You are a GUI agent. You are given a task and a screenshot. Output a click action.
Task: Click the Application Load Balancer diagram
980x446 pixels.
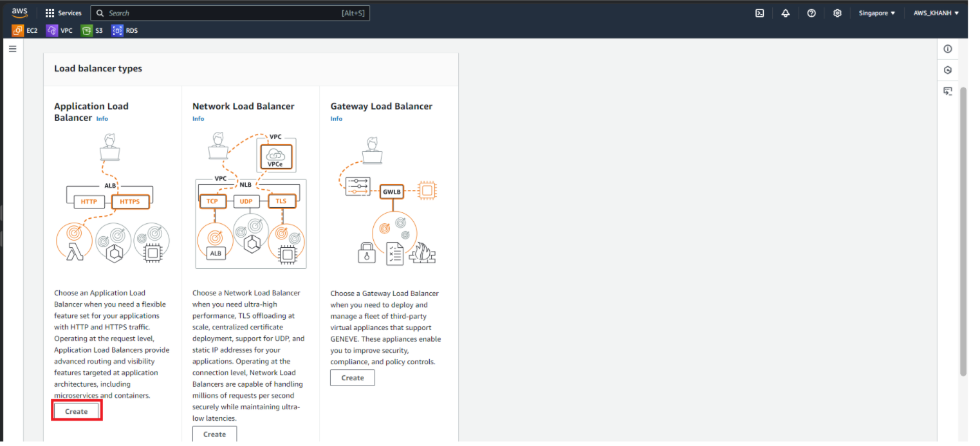coord(113,198)
